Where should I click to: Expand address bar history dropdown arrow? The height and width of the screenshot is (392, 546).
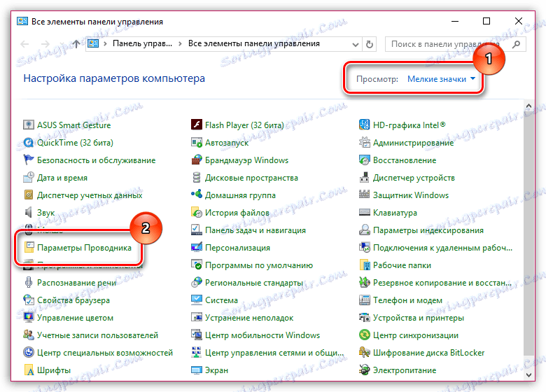[x=355, y=44]
